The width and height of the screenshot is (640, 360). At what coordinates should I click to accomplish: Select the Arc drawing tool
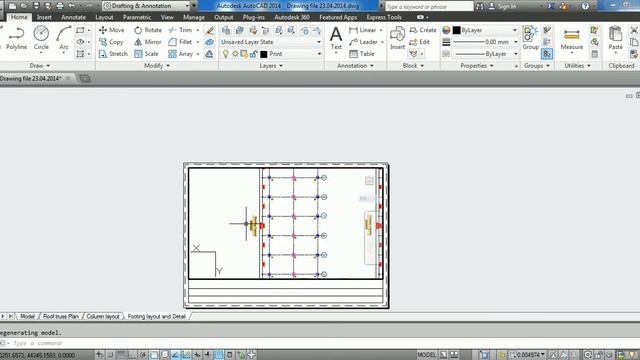pos(64,38)
